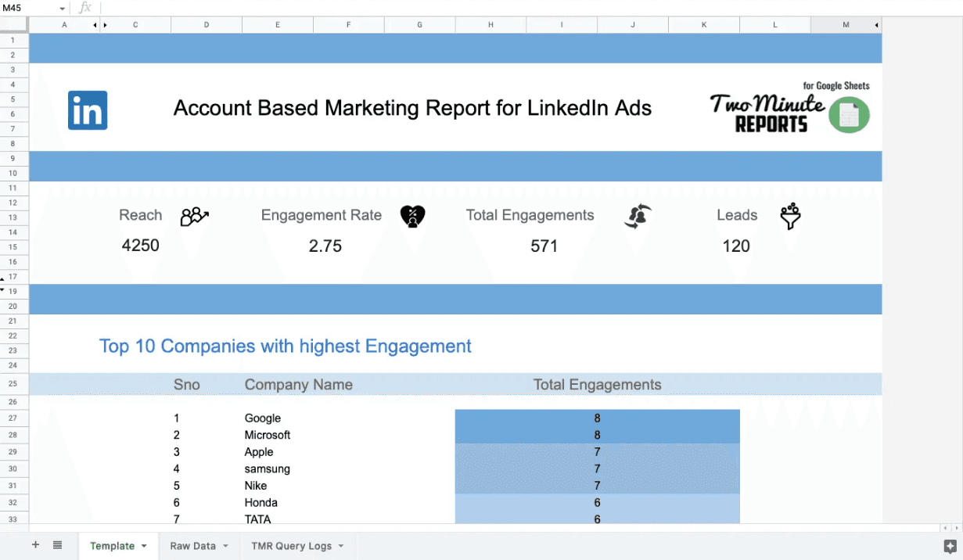This screenshot has height=560, width=963.
Task: Click the LinkedIn logo icon
Action: point(87,110)
